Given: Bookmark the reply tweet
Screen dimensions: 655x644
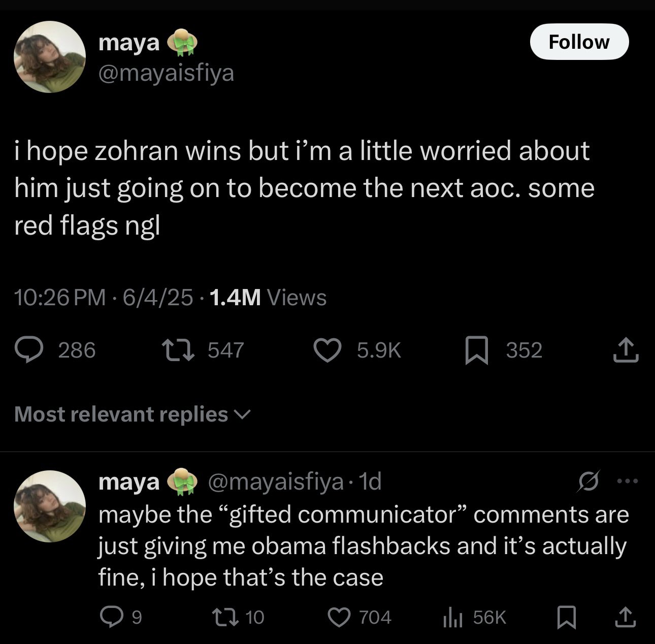Looking at the screenshot, I should [566, 617].
